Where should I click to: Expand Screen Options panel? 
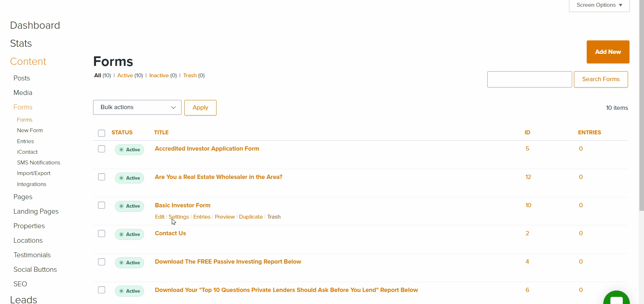pyautogui.click(x=599, y=5)
